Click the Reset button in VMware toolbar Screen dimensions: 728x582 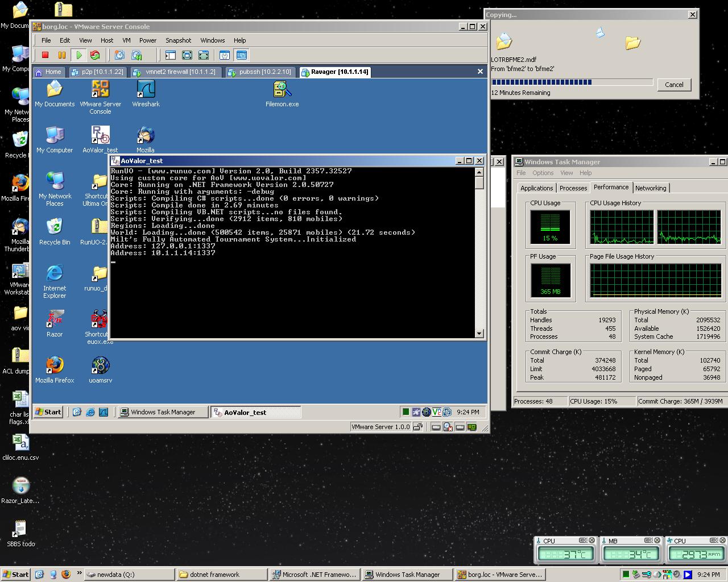point(95,55)
